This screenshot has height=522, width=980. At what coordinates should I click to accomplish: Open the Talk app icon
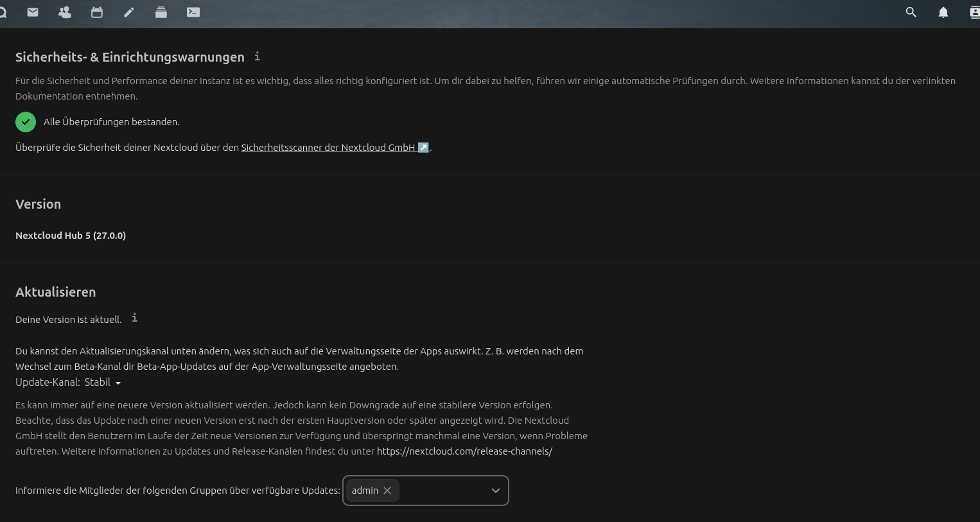click(3, 12)
